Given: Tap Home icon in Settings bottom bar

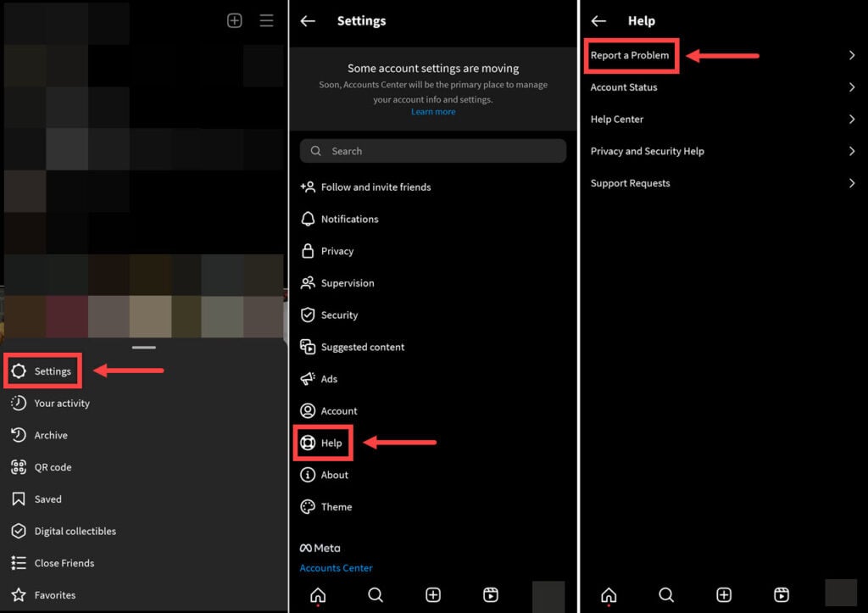Looking at the screenshot, I should point(318,595).
